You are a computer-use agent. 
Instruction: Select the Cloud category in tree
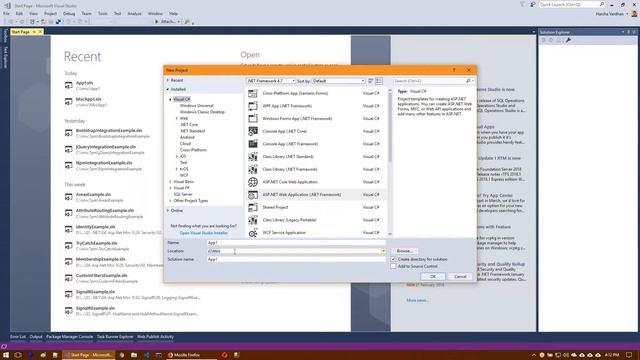185,144
